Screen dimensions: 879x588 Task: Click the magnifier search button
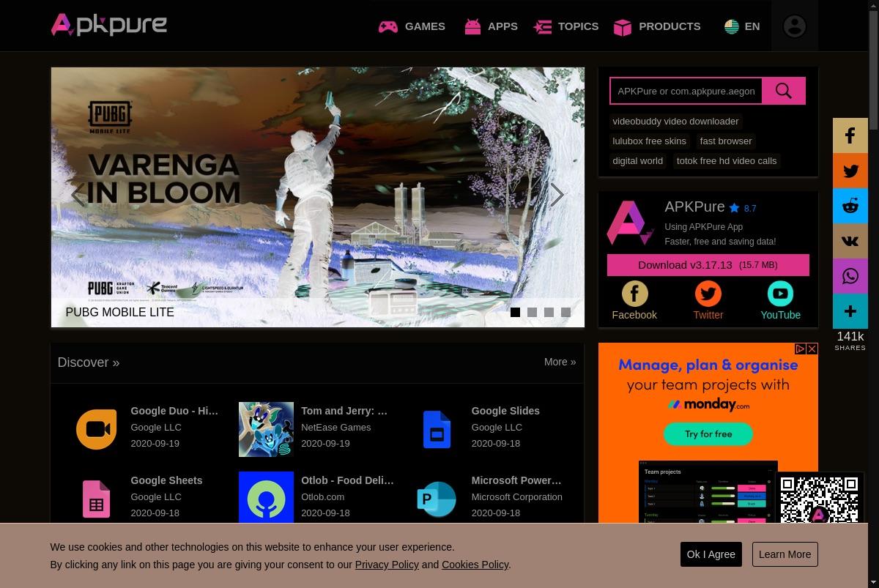[x=784, y=91]
